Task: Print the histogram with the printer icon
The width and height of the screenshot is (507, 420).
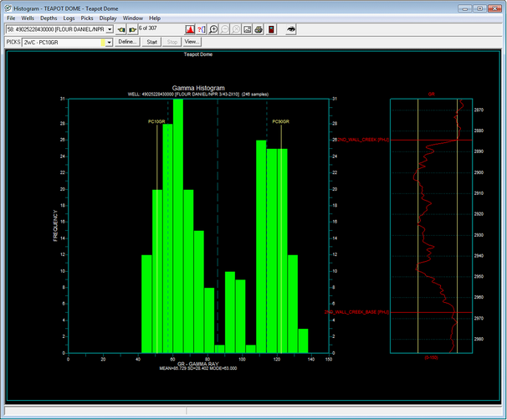Action: click(x=259, y=29)
